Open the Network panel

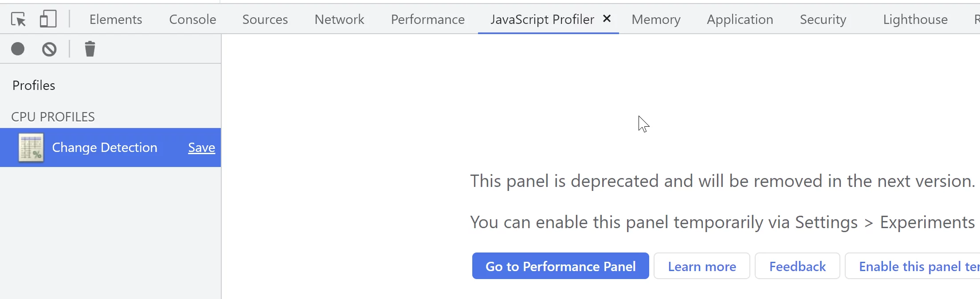point(339,19)
